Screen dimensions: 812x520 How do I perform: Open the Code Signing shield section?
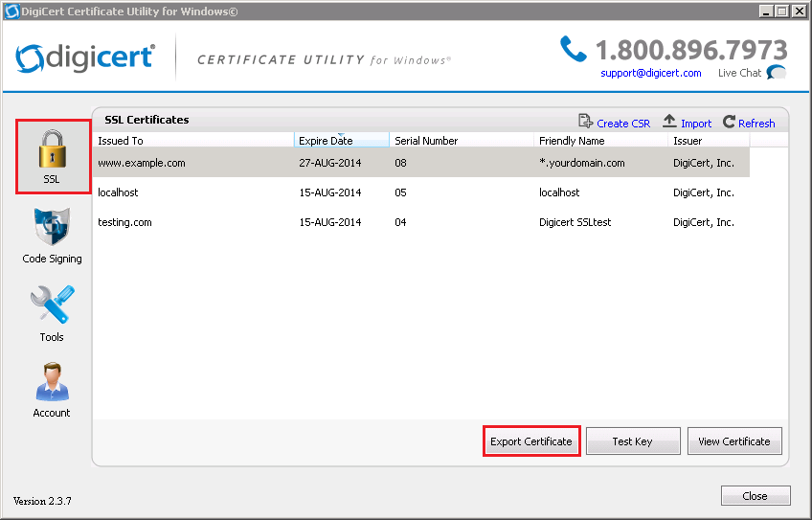click(x=52, y=236)
